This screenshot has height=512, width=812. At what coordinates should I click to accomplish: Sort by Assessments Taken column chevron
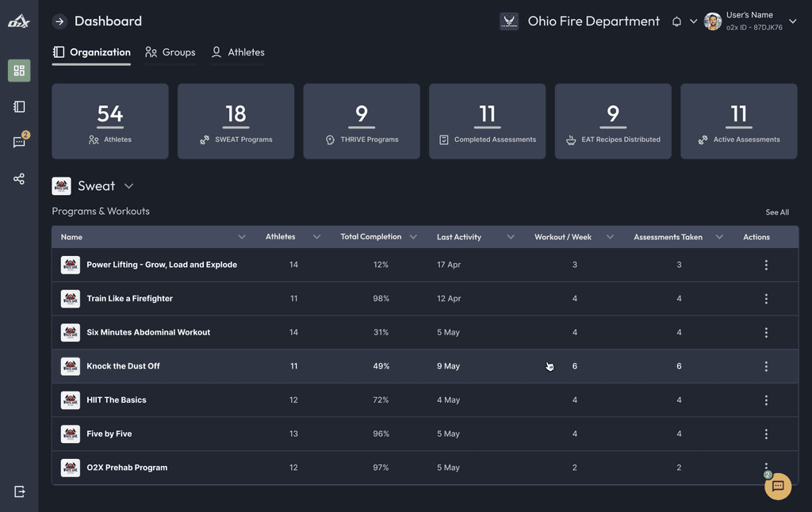tap(719, 237)
